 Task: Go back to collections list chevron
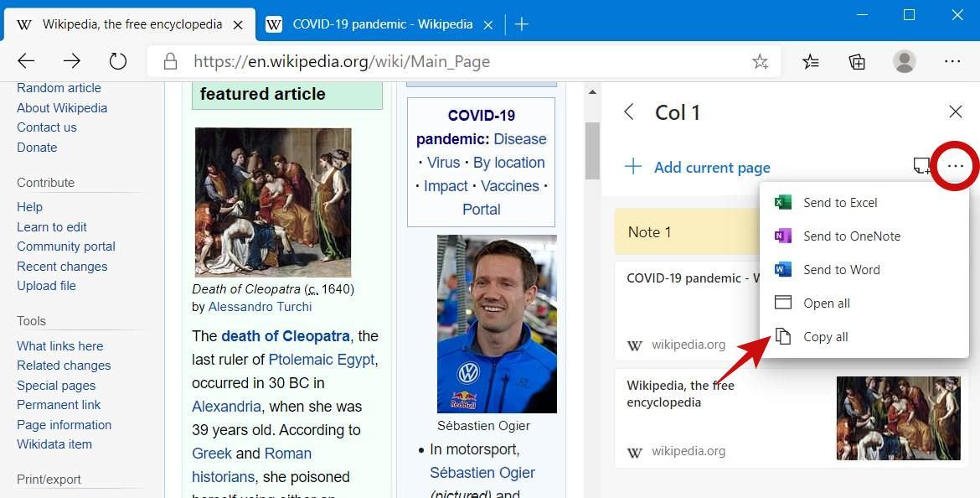(x=629, y=112)
